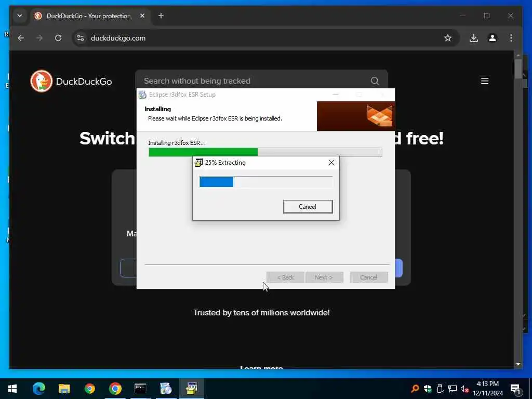Click the greyed Cancel button in setup wizard
The image size is (532, 399).
369,277
